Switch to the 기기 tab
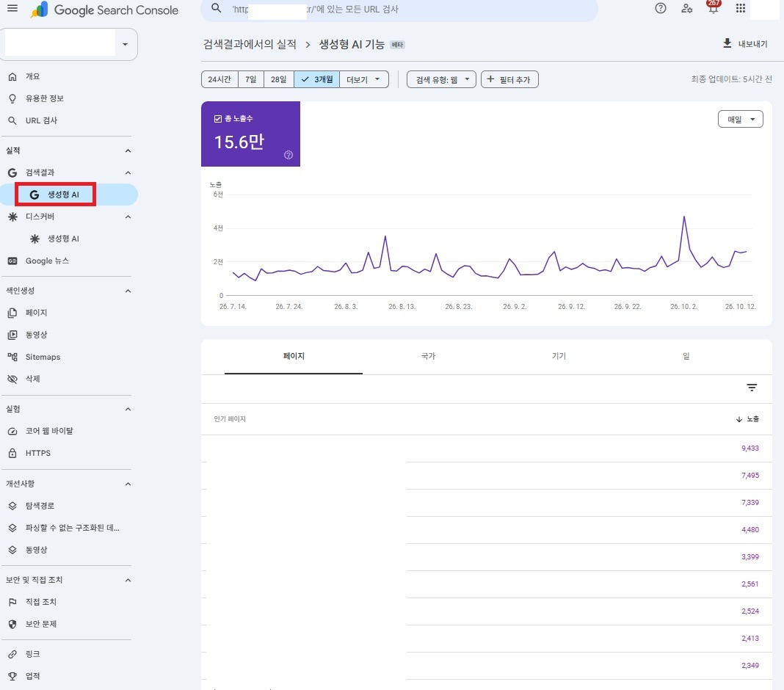 click(x=559, y=356)
